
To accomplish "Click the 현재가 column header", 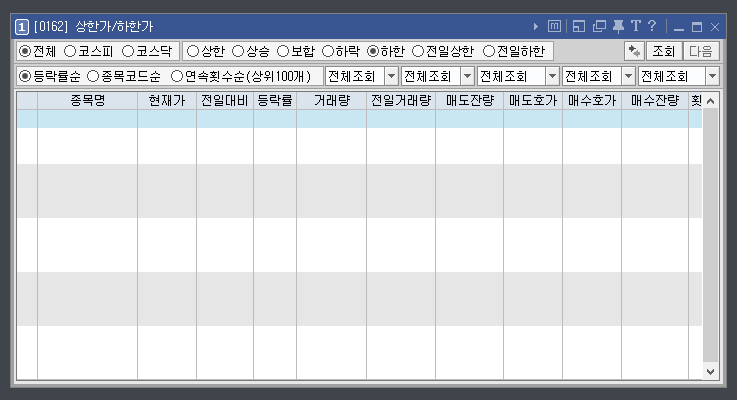I will tap(167, 101).
